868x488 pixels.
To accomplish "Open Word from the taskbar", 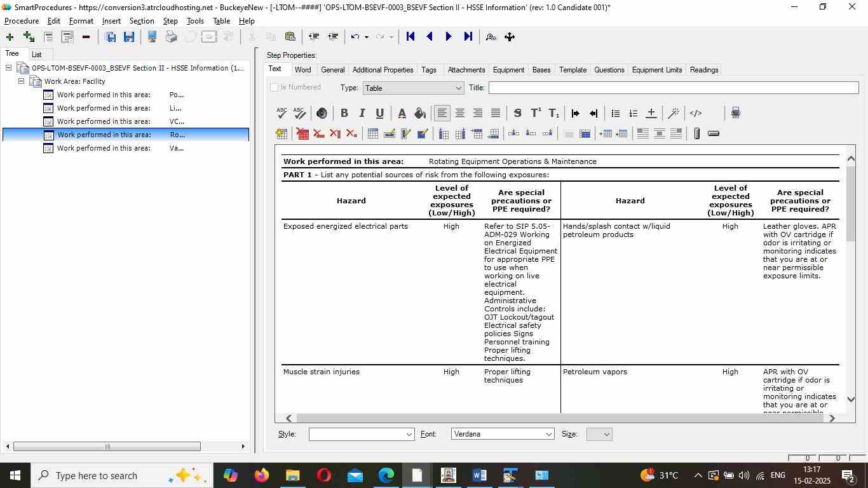I will [x=480, y=475].
